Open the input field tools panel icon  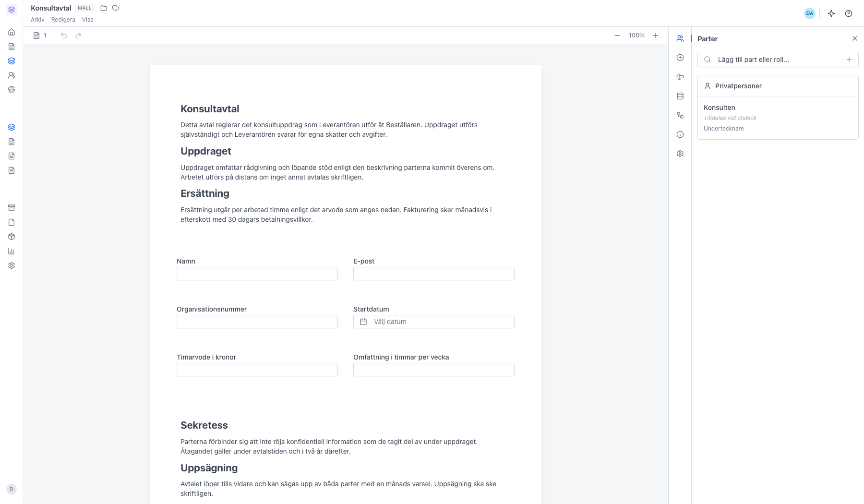(680, 77)
